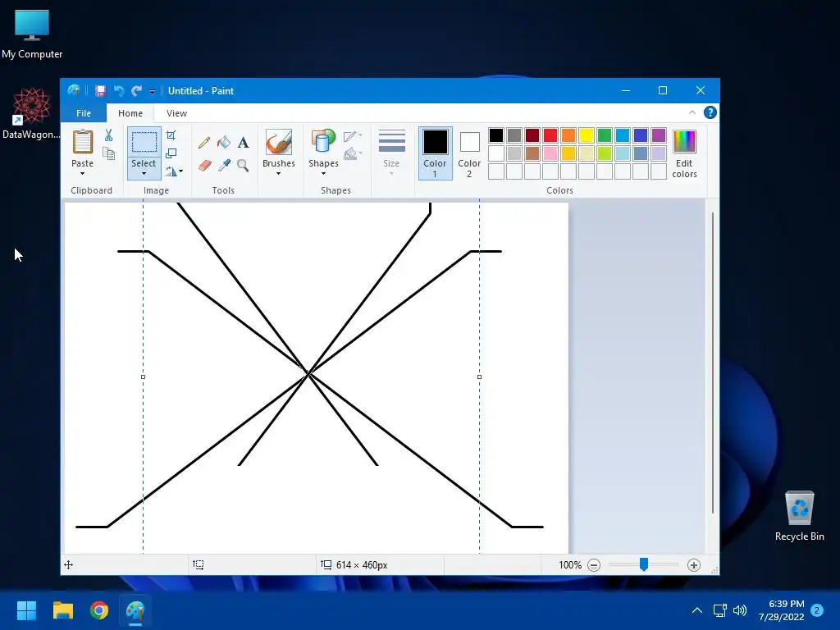Pick the purple color swatch
The image size is (840, 630).
[x=659, y=135]
